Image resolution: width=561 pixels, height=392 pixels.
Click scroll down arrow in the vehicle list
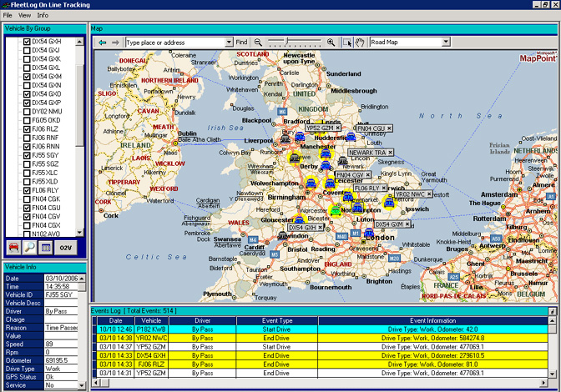79,233
